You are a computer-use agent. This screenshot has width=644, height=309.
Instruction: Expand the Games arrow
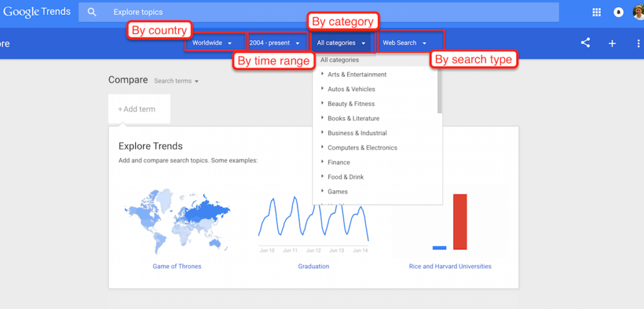tap(323, 191)
